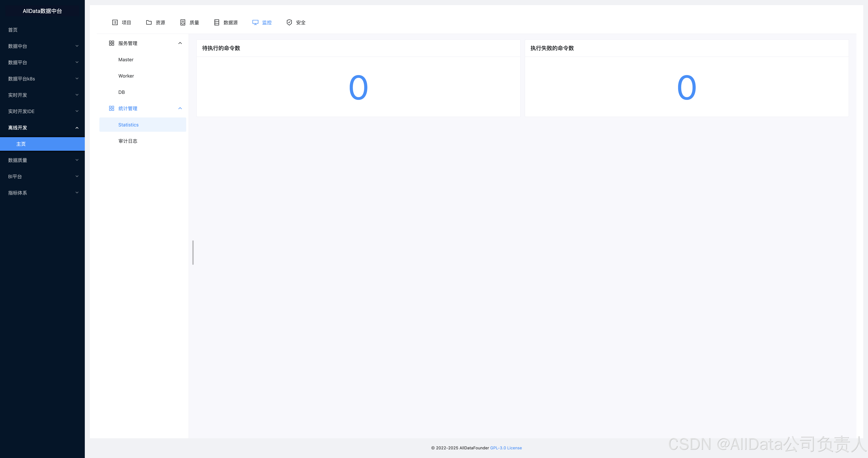This screenshot has width=868, height=458.
Task: Collapse the 统计管理 section chevron
Action: [x=180, y=108]
